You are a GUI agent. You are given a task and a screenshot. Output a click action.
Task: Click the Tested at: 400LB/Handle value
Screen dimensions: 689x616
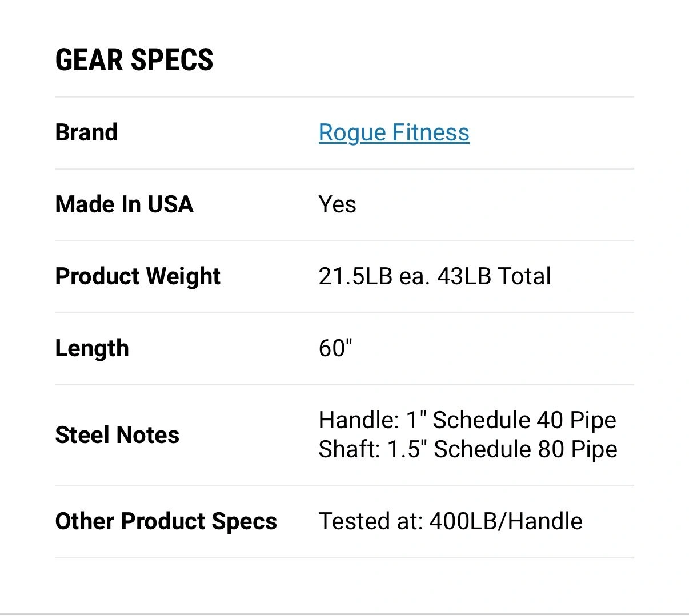[450, 521]
